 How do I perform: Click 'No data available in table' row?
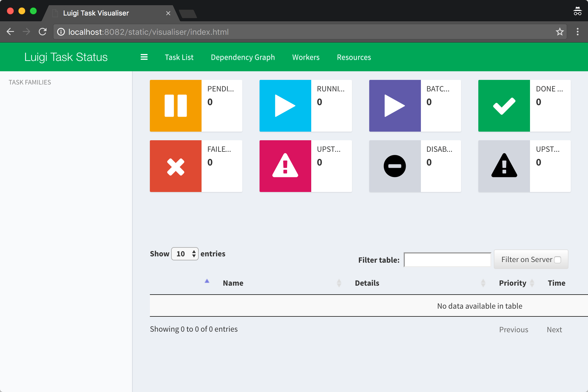tap(369, 306)
